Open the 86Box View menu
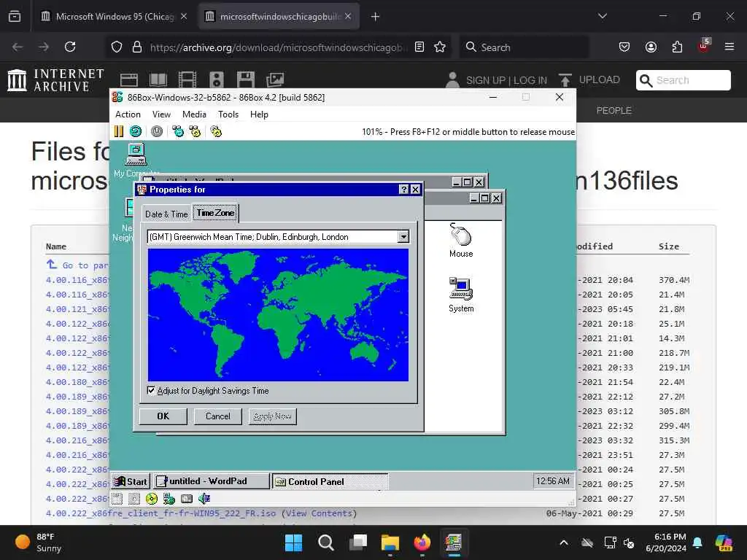This screenshot has height=560, width=747. [x=161, y=114]
